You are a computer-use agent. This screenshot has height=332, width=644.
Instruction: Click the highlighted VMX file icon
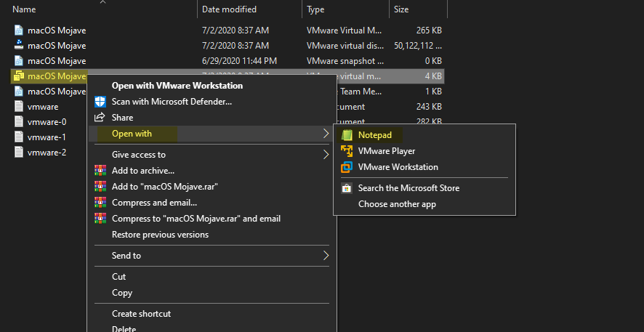click(x=19, y=76)
